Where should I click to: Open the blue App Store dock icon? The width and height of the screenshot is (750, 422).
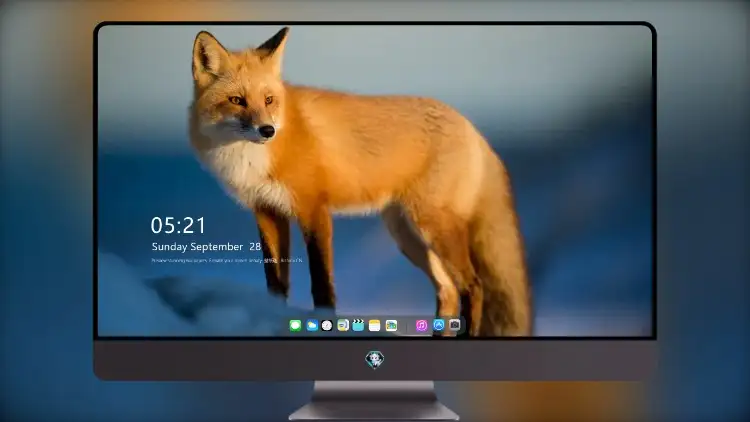coord(439,325)
